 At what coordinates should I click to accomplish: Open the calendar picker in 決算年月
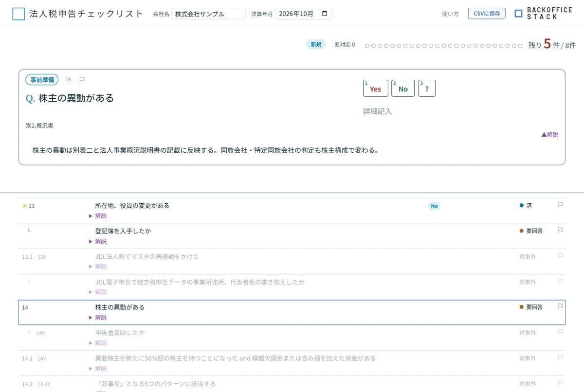325,14
